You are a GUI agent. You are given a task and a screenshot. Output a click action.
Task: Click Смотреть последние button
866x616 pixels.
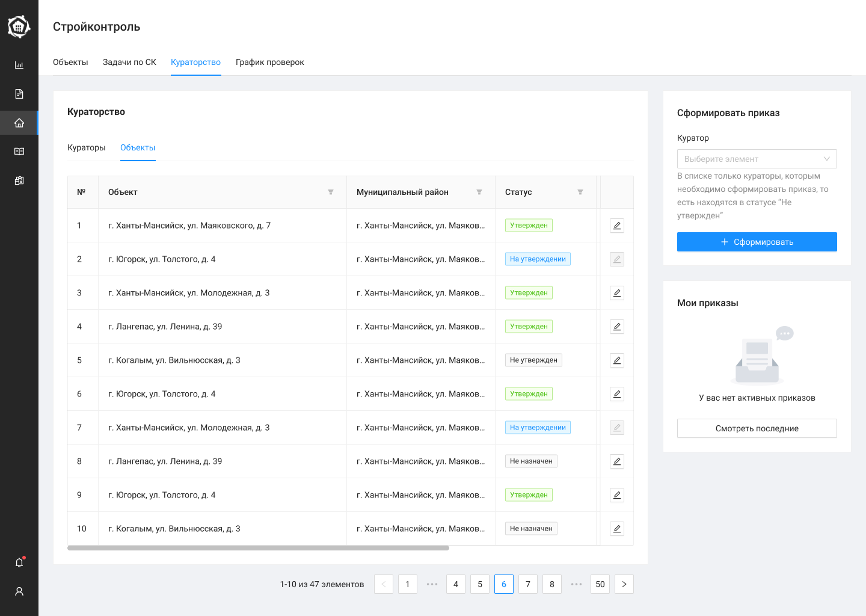pyautogui.click(x=757, y=428)
